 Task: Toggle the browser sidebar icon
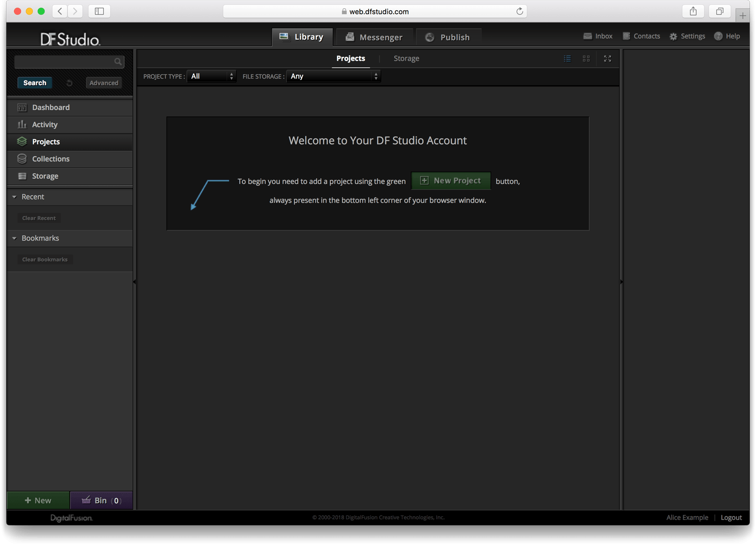(100, 11)
